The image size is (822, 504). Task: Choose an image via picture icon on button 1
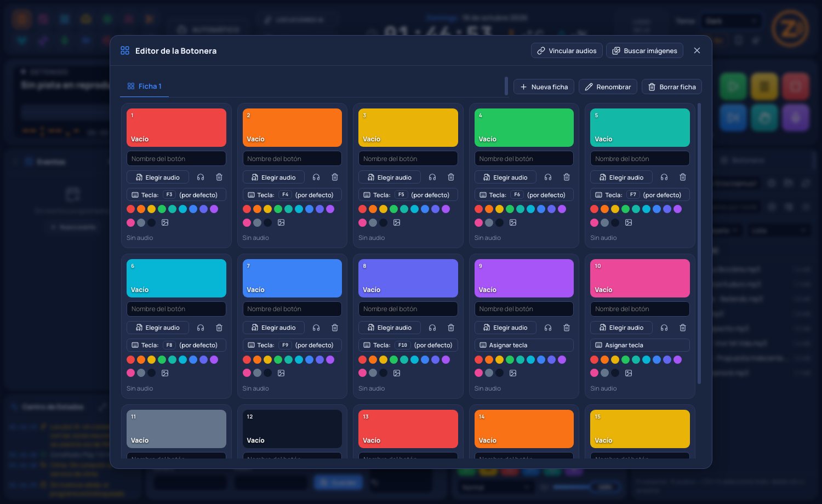click(x=165, y=223)
